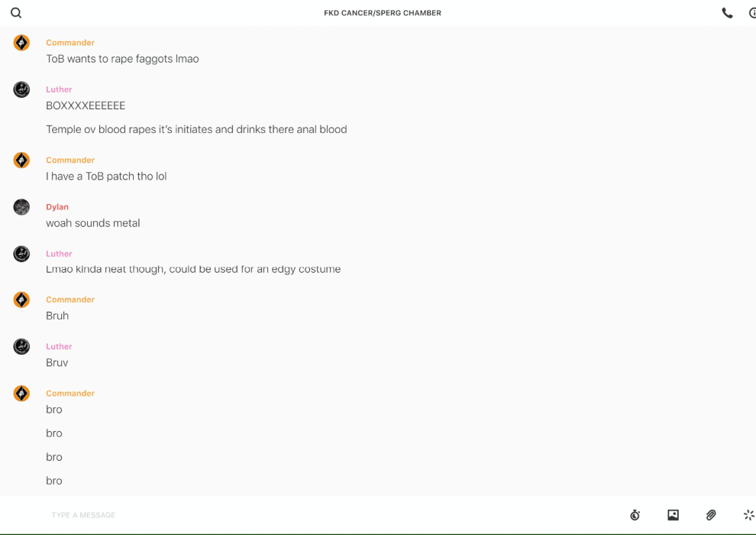Click Luther's name above the Bruv message

click(59, 346)
